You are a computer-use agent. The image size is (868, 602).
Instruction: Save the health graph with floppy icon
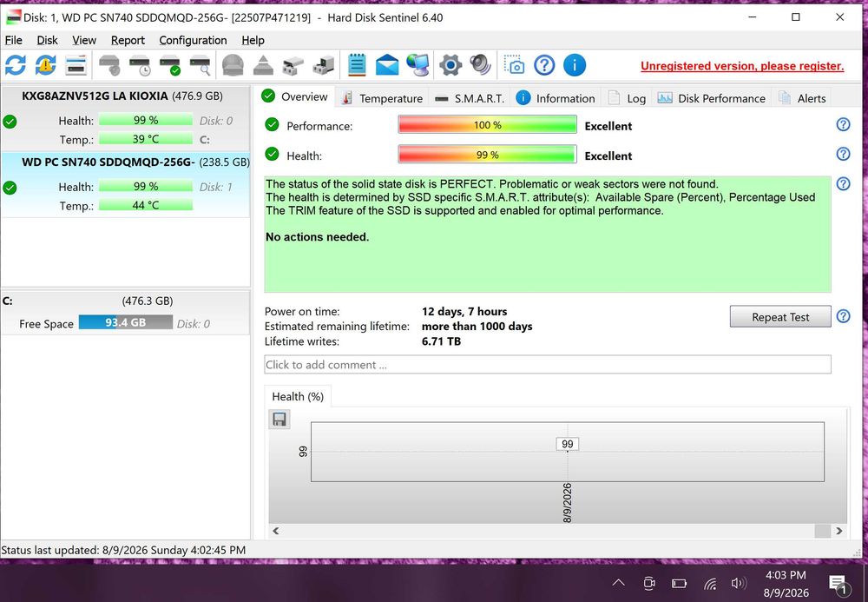click(279, 420)
